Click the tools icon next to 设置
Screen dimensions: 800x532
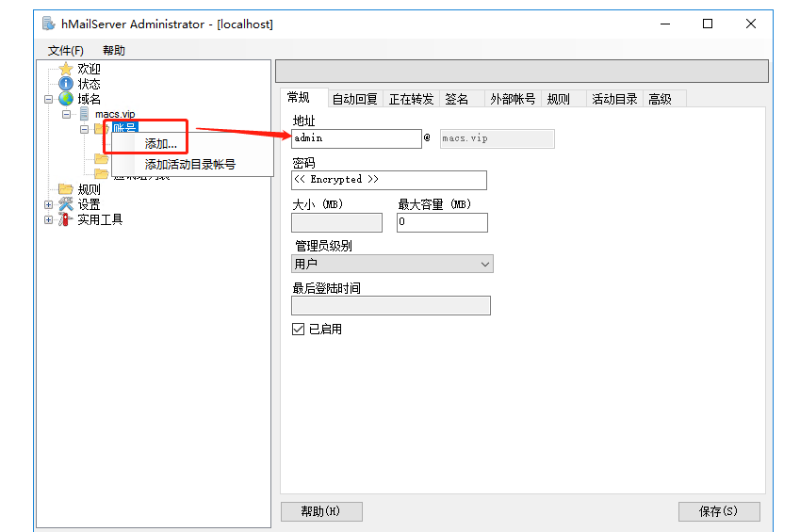(65, 204)
